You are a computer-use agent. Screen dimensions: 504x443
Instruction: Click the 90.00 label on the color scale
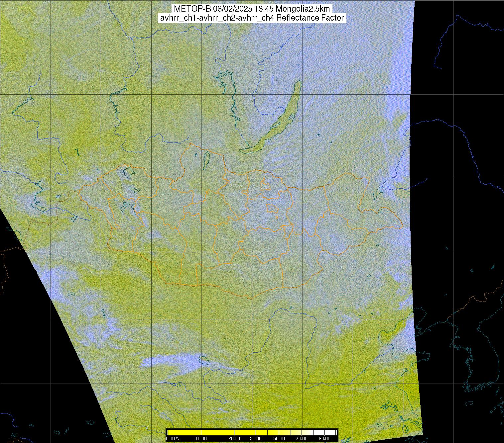[324, 438]
